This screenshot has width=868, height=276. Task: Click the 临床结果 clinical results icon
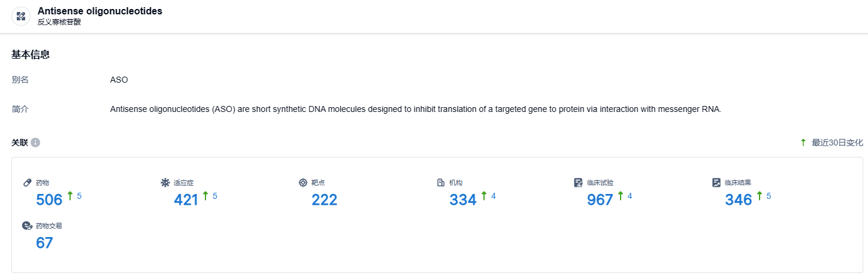(716, 183)
